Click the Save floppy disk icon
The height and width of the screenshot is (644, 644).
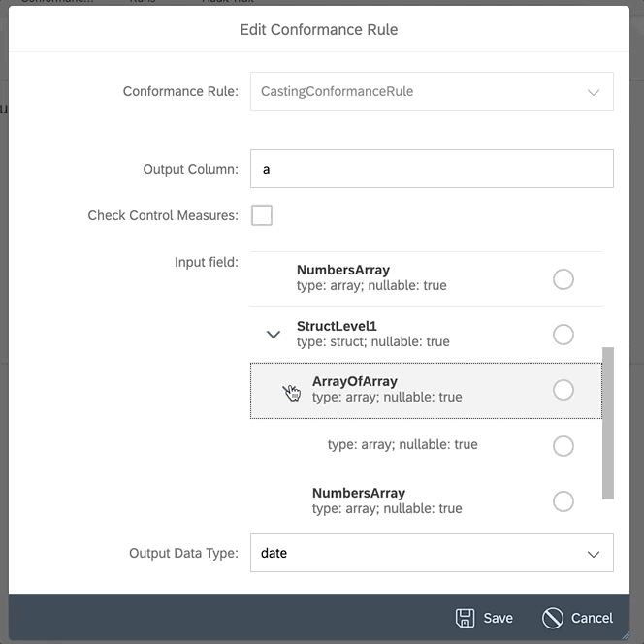click(x=465, y=618)
